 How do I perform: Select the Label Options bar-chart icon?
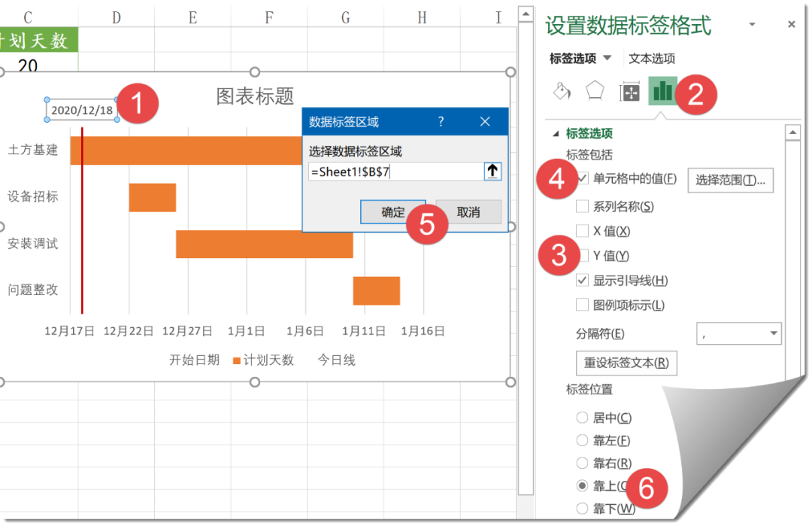click(x=662, y=90)
